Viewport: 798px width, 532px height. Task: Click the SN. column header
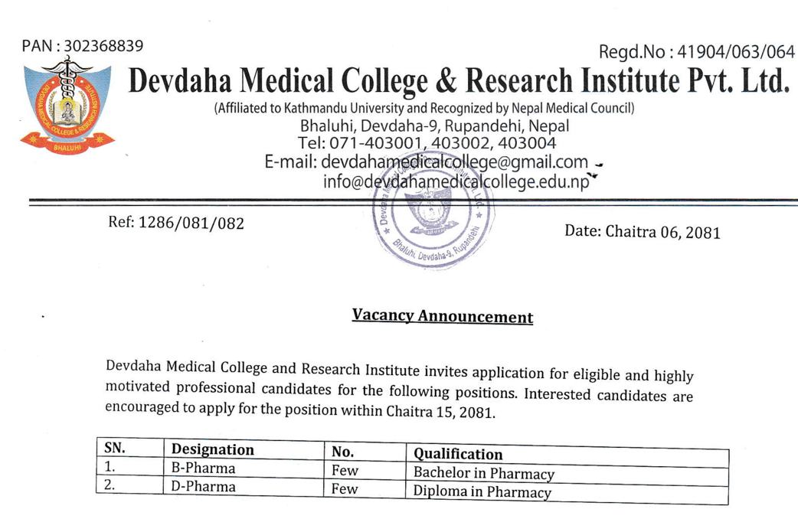114,447
